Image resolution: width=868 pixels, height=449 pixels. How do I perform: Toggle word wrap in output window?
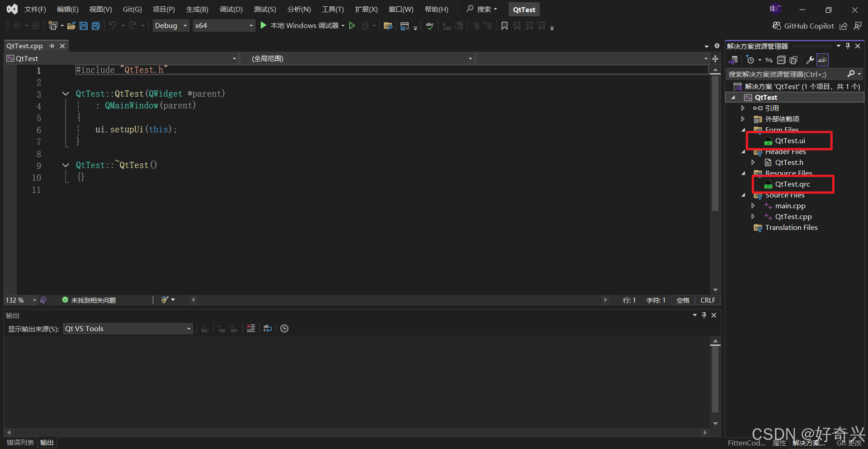coord(267,328)
